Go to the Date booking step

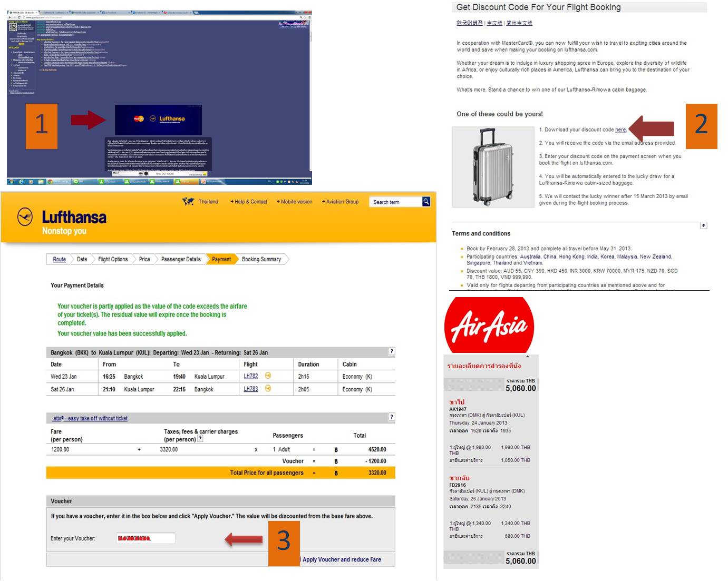click(x=82, y=259)
